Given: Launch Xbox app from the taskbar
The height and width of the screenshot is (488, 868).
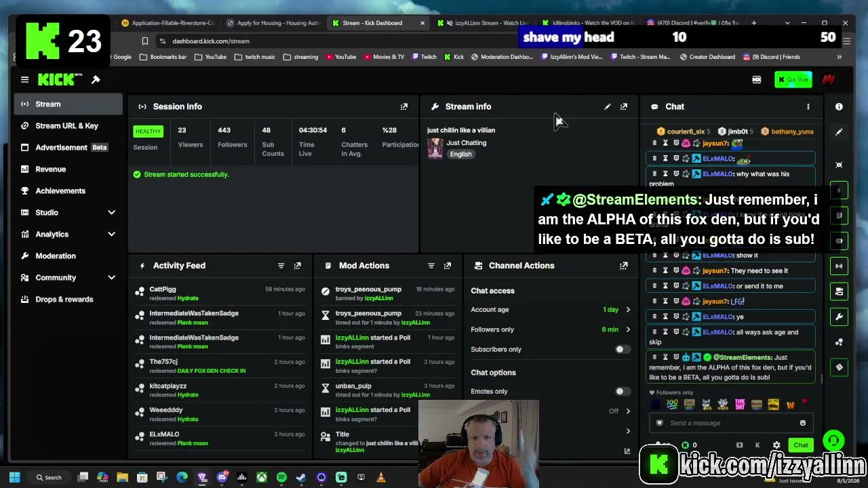Looking at the screenshot, I should click(261, 477).
